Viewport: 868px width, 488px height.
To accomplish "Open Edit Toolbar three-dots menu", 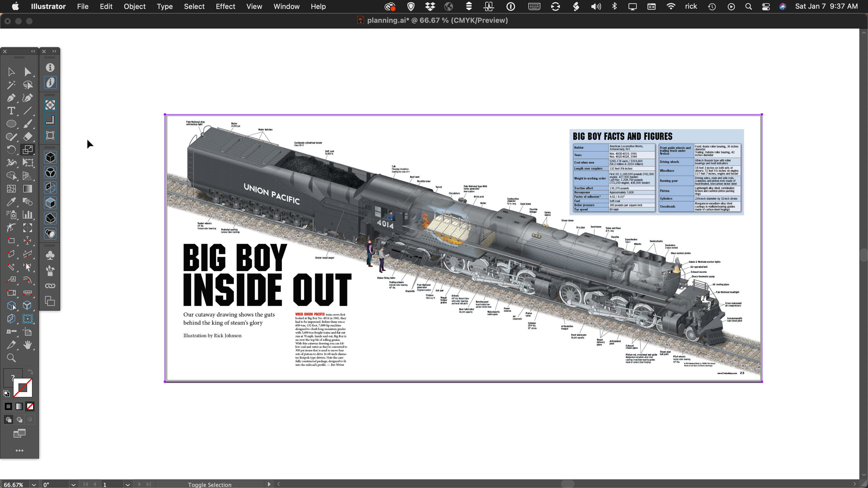I will pyautogui.click(x=19, y=450).
